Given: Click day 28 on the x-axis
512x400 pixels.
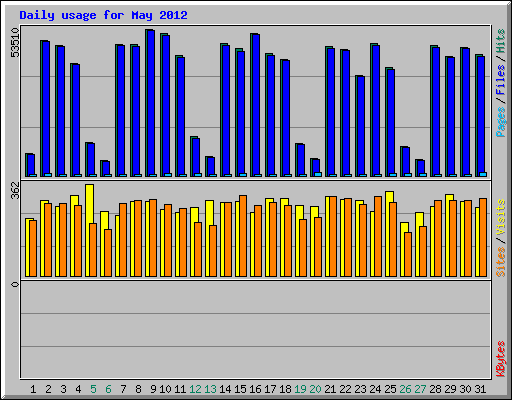Looking at the screenshot, I should pyautogui.click(x=435, y=389).
